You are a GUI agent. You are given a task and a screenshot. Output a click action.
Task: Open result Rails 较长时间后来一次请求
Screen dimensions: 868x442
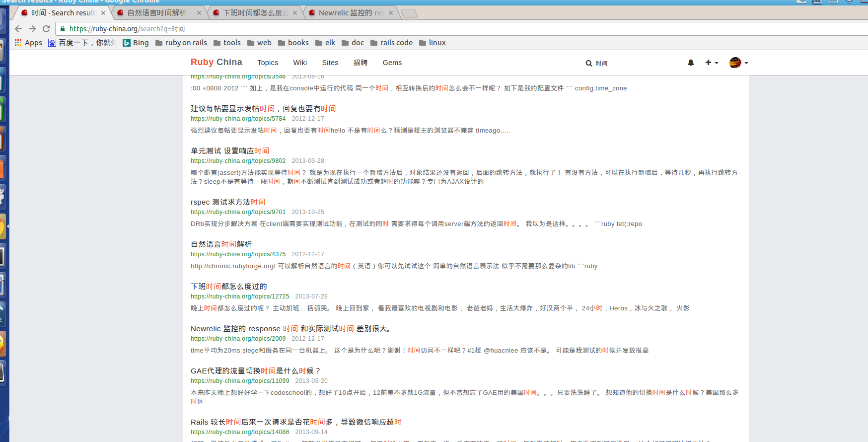point(296,422)
